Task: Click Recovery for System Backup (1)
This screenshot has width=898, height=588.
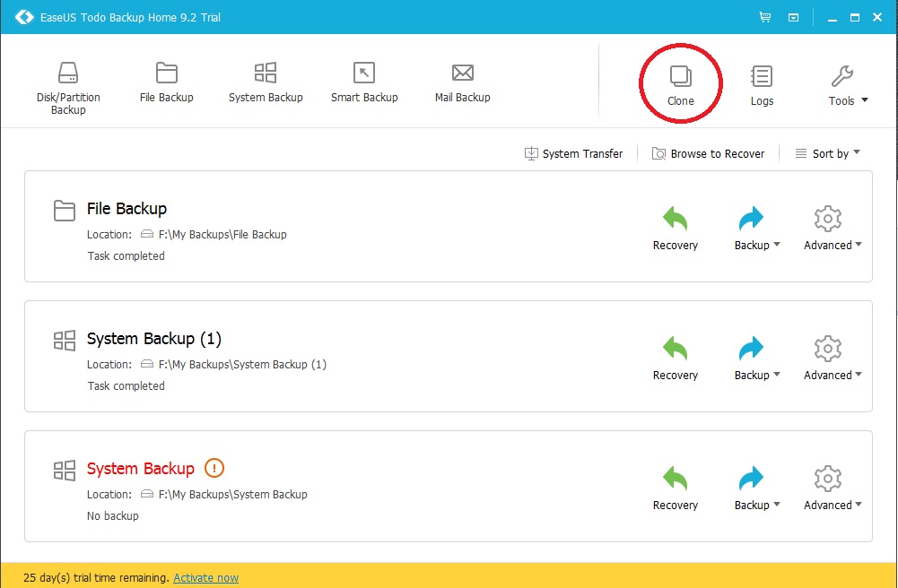Action: point(676,358)
